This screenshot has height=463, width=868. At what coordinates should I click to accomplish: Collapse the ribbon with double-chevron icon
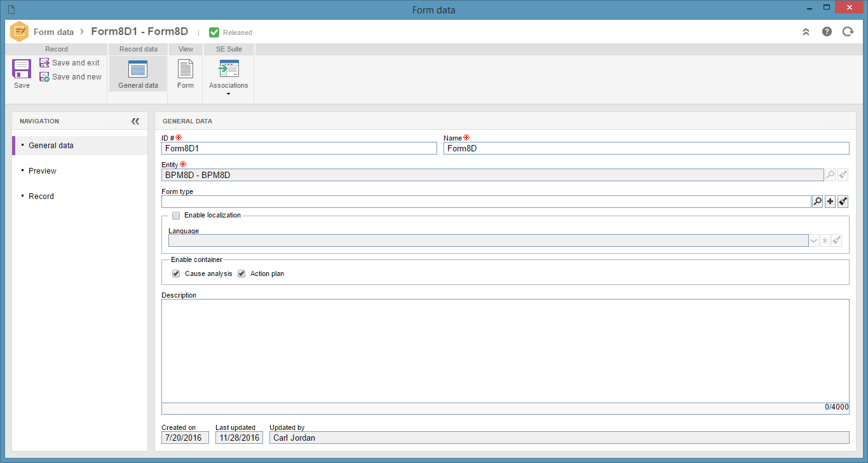806,32
